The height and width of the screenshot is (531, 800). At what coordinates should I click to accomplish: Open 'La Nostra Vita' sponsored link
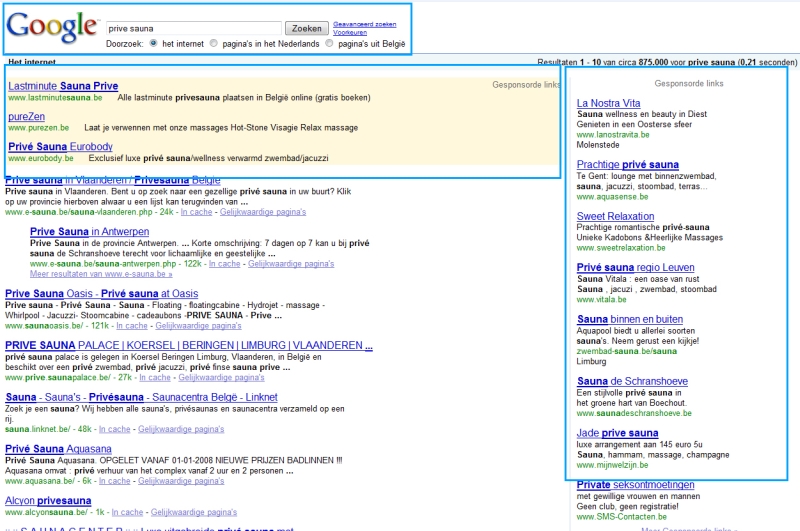pos(608,103)
